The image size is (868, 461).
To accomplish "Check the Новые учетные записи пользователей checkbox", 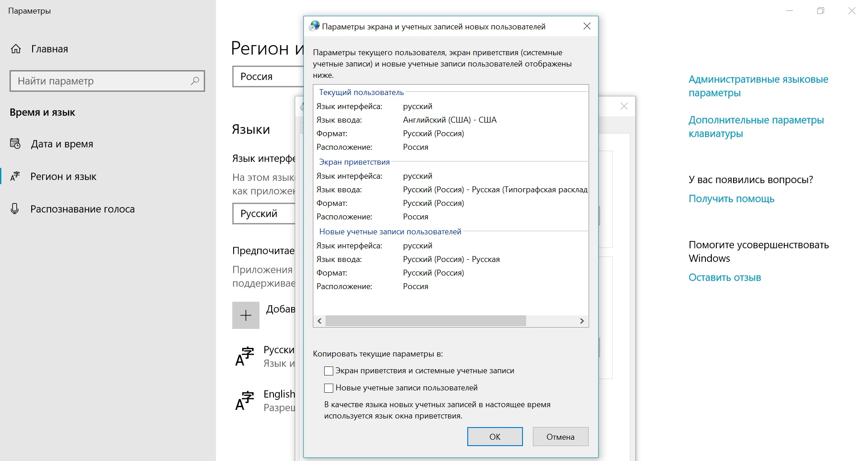I will [329, 388].
